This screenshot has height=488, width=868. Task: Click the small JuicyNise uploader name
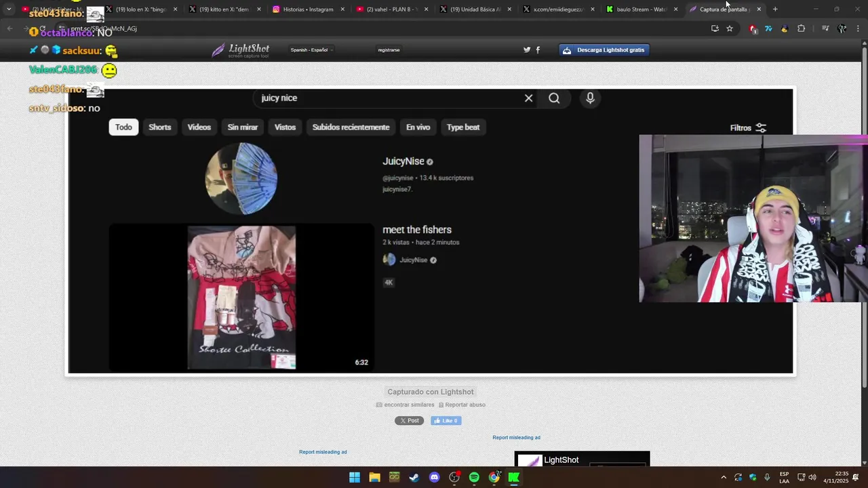coord(413,260)
